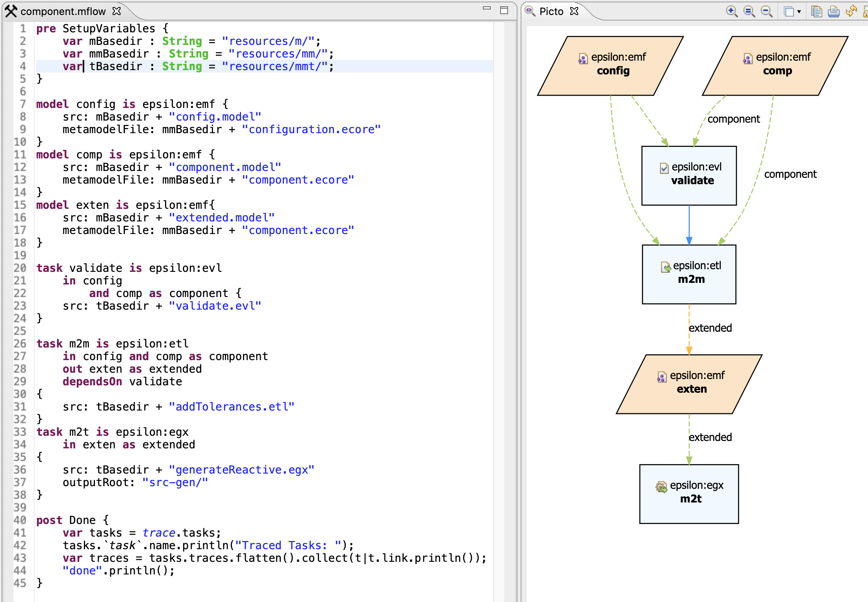The width and height of the screenshot is (868, 602).
Task: Click 'dependsOn validate' on line 29
Action: [x=122, y=381]
